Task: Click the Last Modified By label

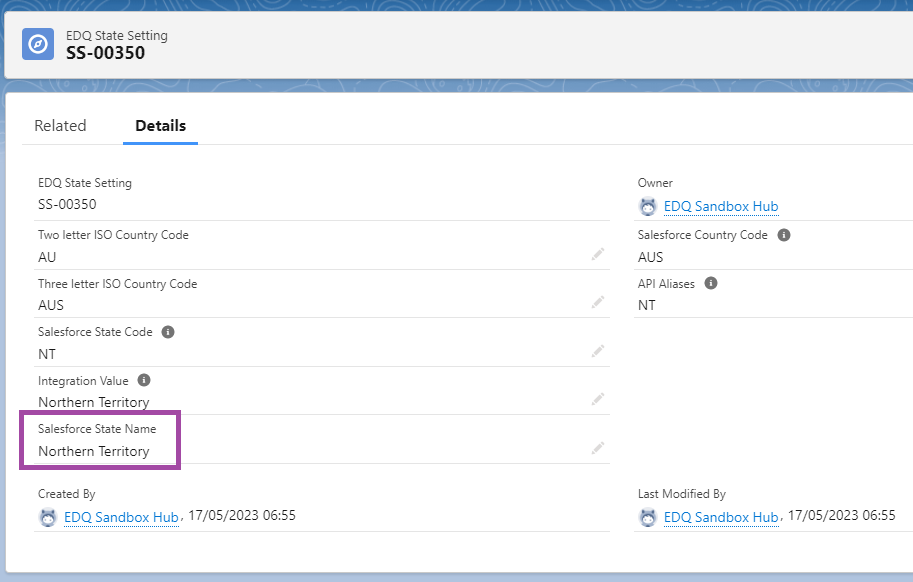Action: pos(682,494)
